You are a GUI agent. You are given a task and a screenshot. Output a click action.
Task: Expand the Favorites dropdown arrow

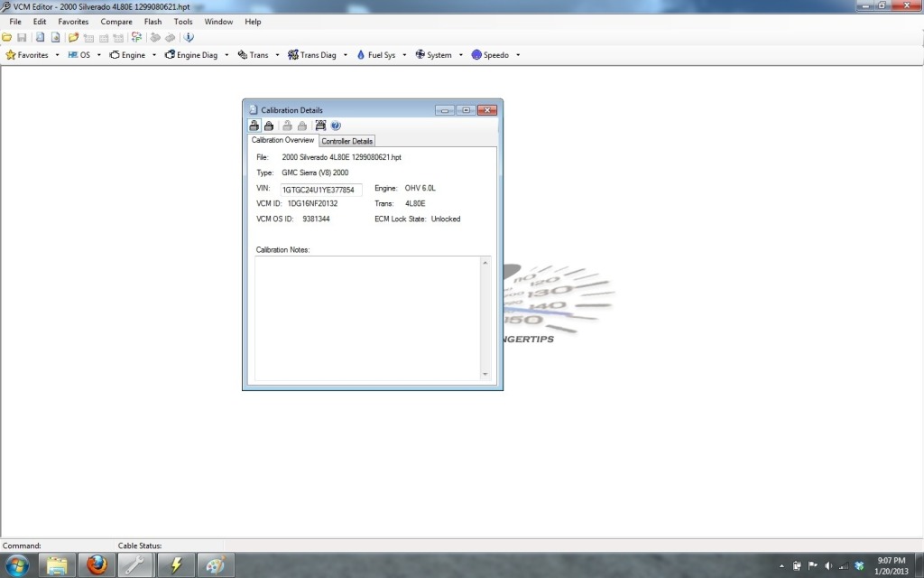click(57, 55)
